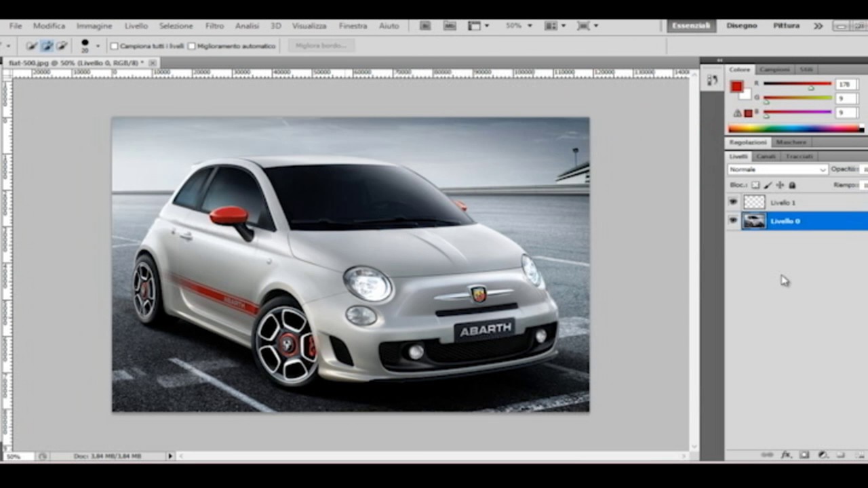The height and width of the screenshot is (488, 868).
Task: Switch to the Canali tab
Action: pos(766,157)
